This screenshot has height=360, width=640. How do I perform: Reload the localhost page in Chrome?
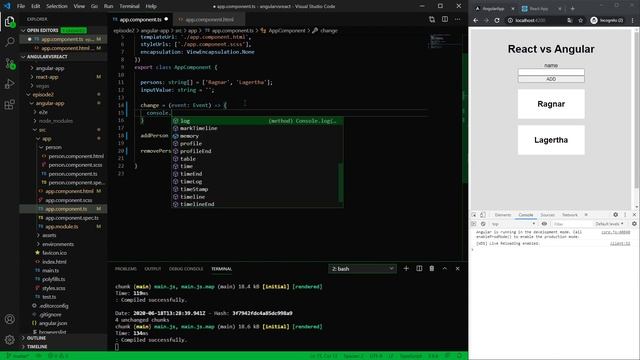[x=497, y=20]
